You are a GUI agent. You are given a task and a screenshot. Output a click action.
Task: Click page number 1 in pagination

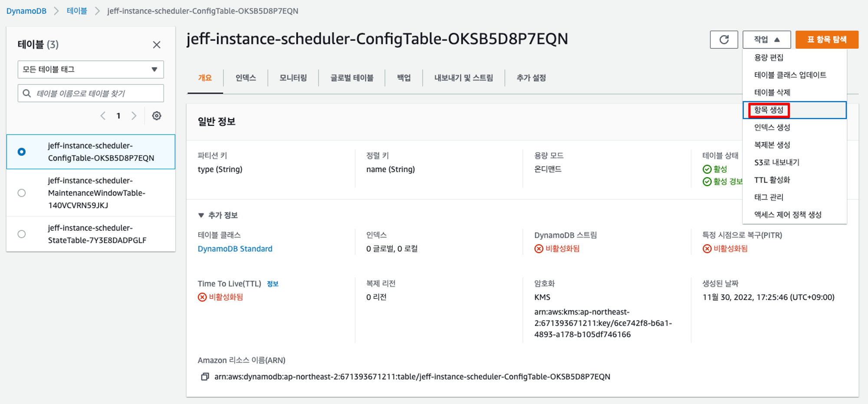pyautogui.click(x=118, y=116)
